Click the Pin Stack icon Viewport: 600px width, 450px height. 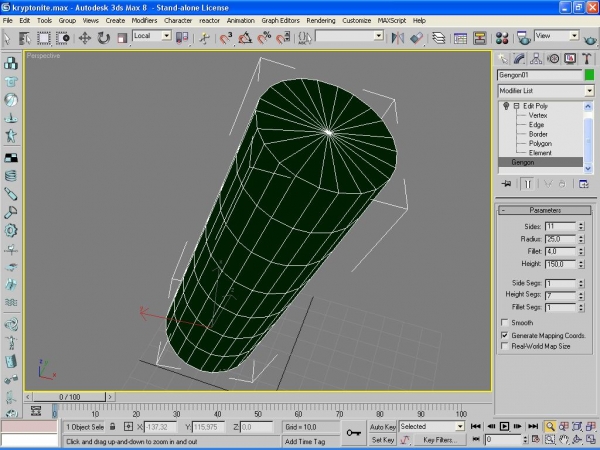506,184
